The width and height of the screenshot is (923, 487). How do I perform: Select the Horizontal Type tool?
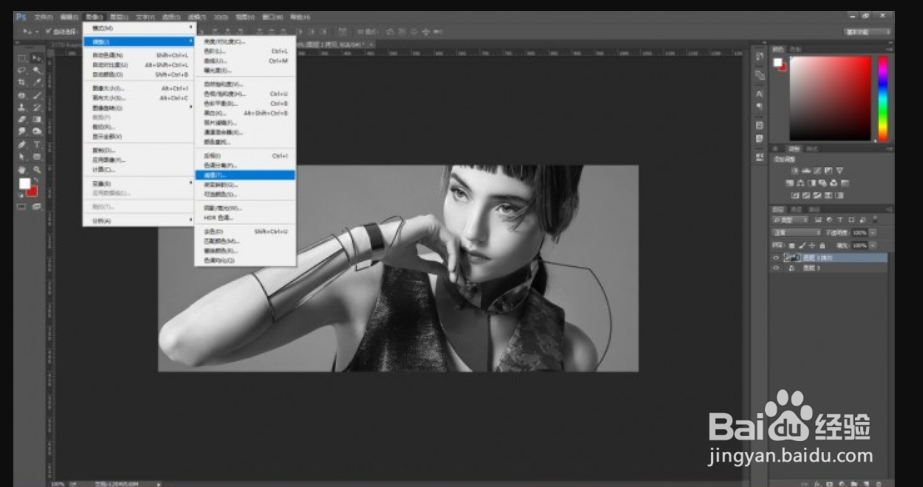point(37,144)
